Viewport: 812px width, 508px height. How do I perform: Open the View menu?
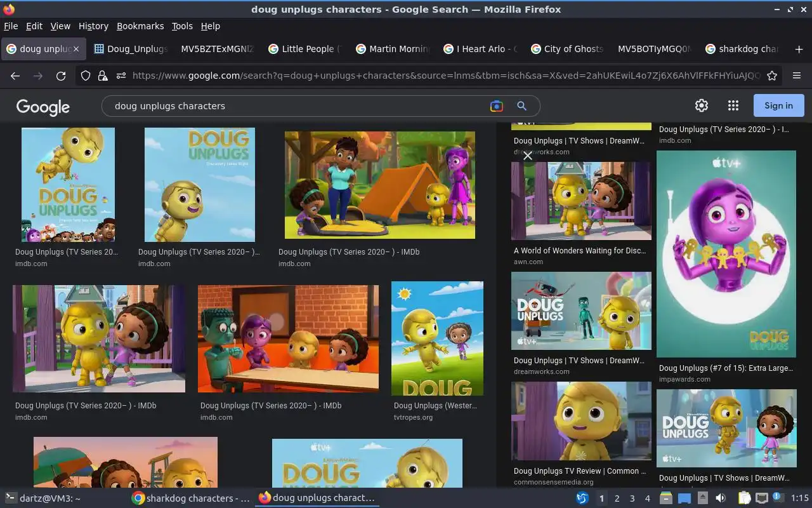tap(60, 26)
